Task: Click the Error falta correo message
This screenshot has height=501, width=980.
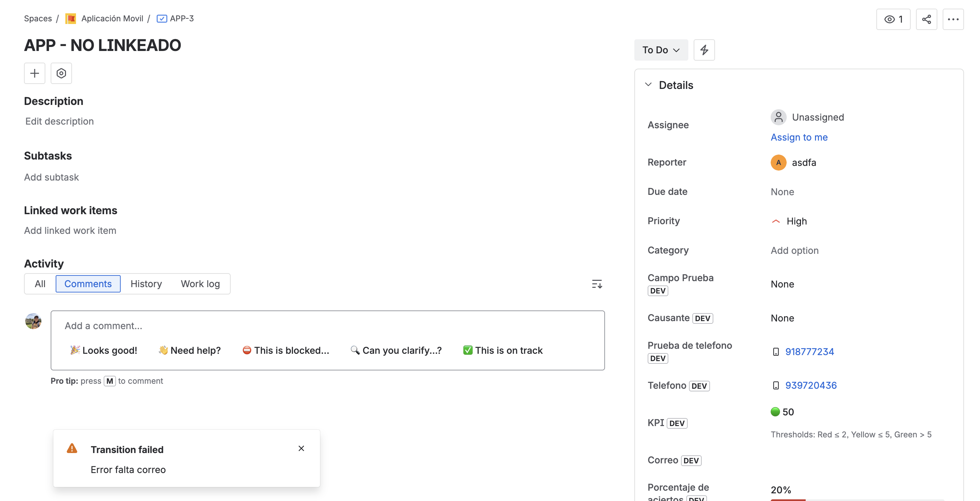Action: click(128, 470)
